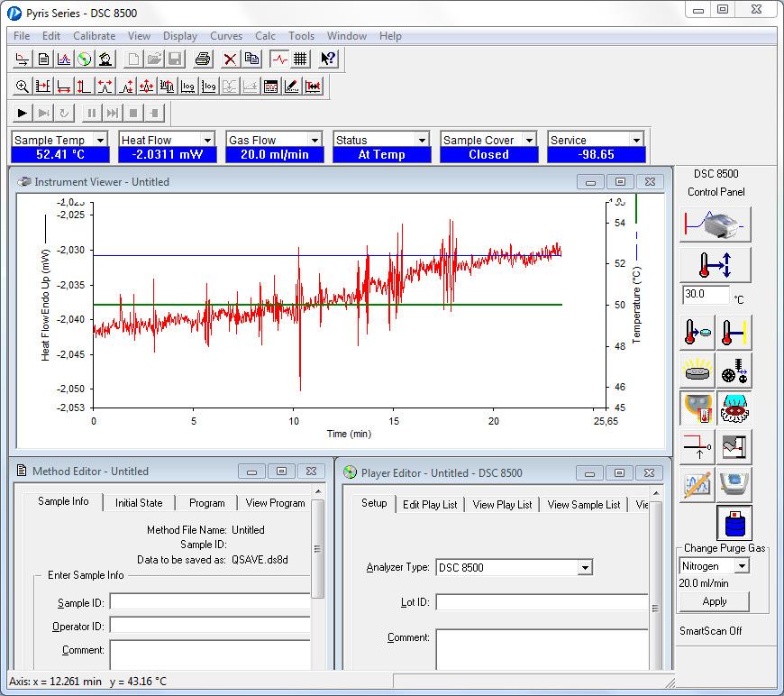
Task: Open the Pyris Player CD icon
Action: point(85,59)
